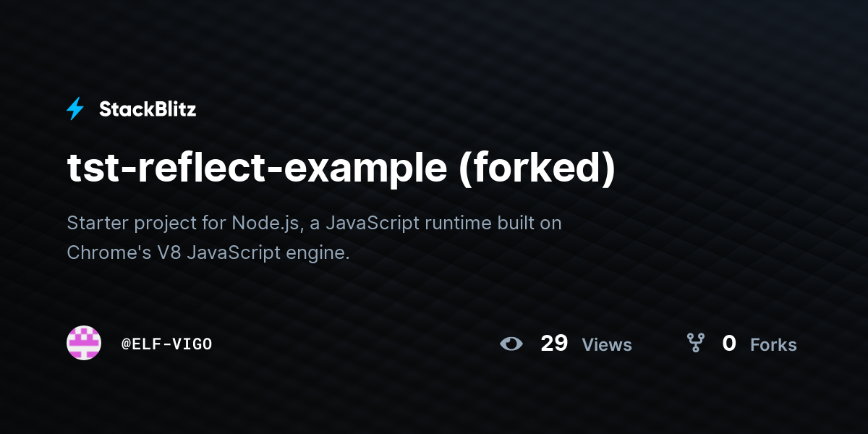Click the Starter project for Node.js description line
Viewport: 868px width, 434px height.
coord(314,223)
